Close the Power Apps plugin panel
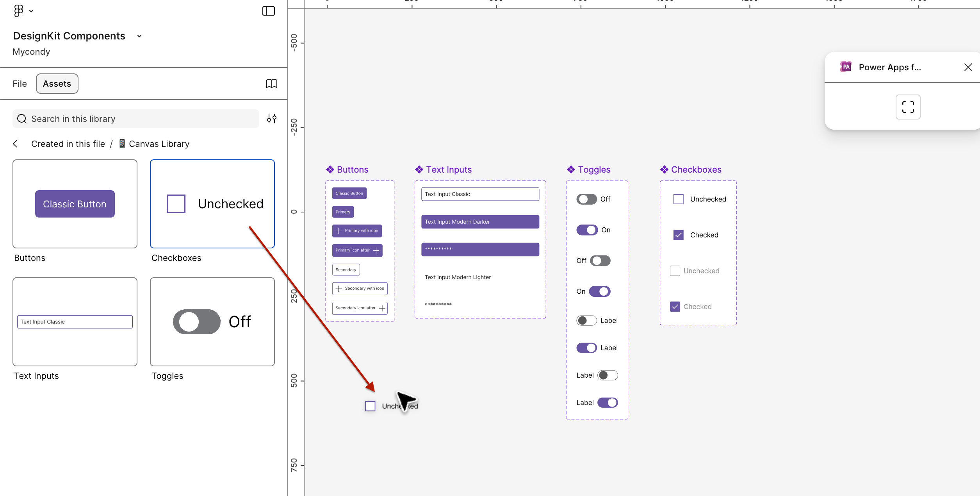The width and height of the screenshot is (980, 496). pyautogui.click(x=968, y=67)
